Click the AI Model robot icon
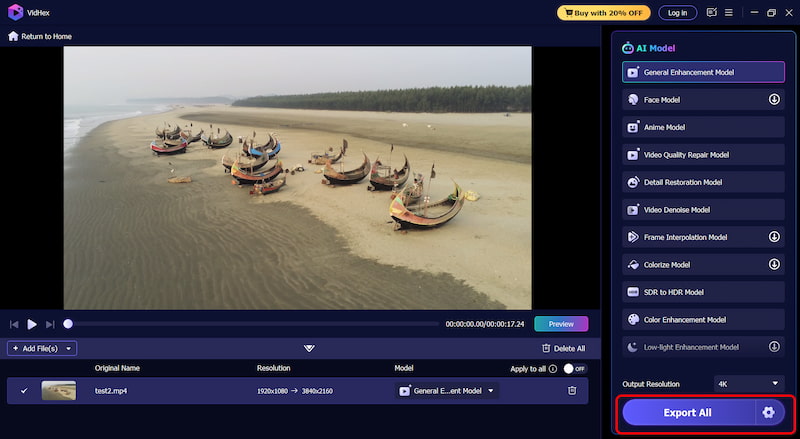Screen dimensions: 800x439 point(628,48)
